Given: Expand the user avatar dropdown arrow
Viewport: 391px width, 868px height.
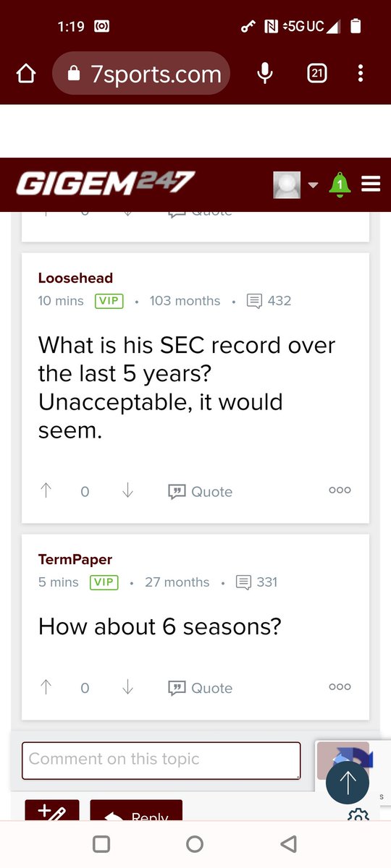Looking at the screenshot, I should 313,185.
